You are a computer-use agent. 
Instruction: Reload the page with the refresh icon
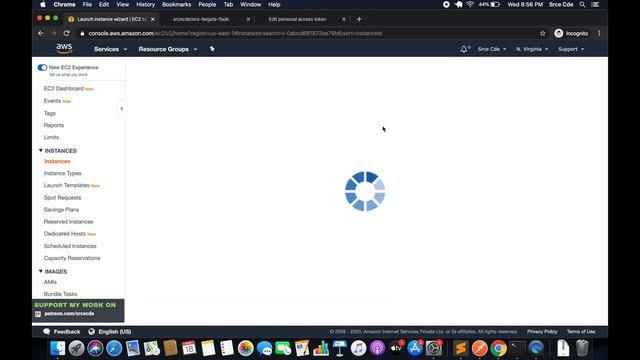click(67, 33)
